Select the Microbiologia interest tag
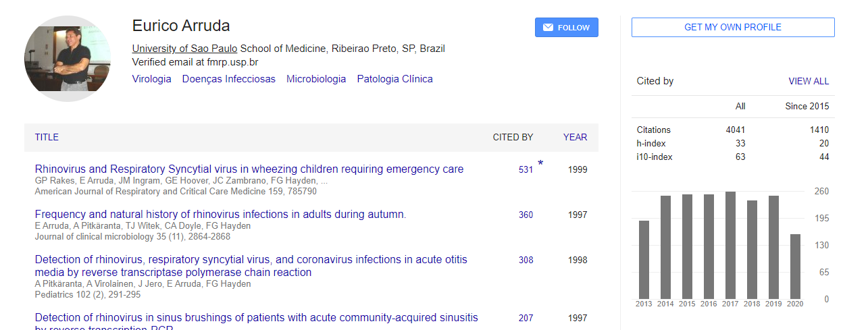Image resolution: width=868 pixels, height=330 pixels. click(x=316, y=79)
